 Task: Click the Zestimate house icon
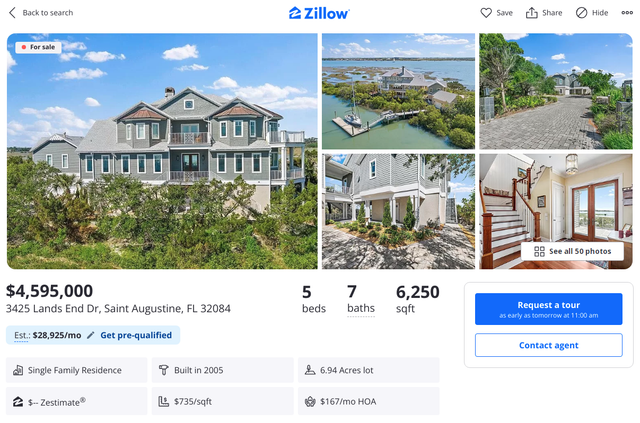[18, 402]
